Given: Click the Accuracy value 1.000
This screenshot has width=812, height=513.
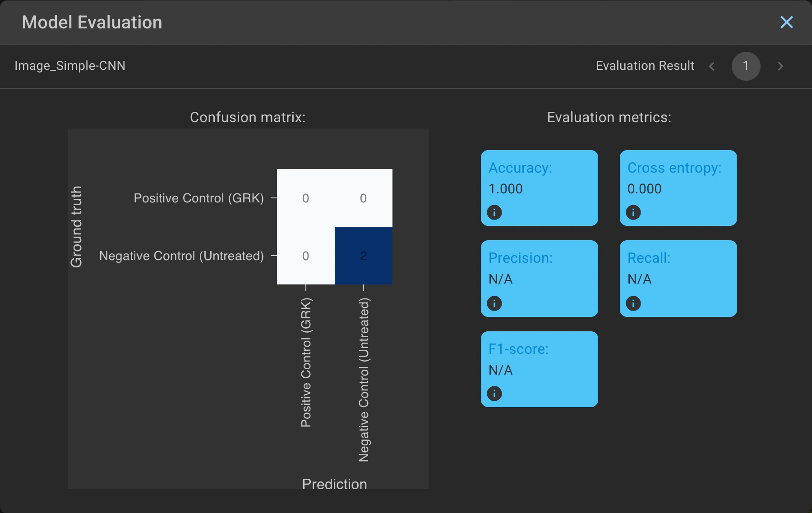Looking at the screenshot, I should pyautogui.click(x=506, y=189).
